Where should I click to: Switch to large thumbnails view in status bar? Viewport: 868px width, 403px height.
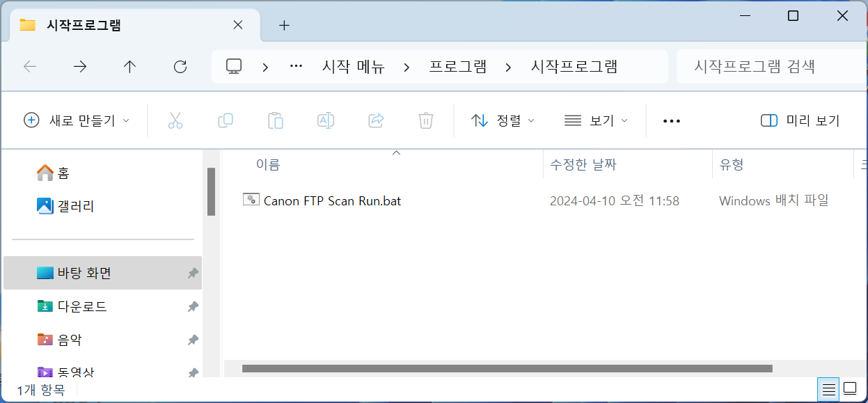850,389
